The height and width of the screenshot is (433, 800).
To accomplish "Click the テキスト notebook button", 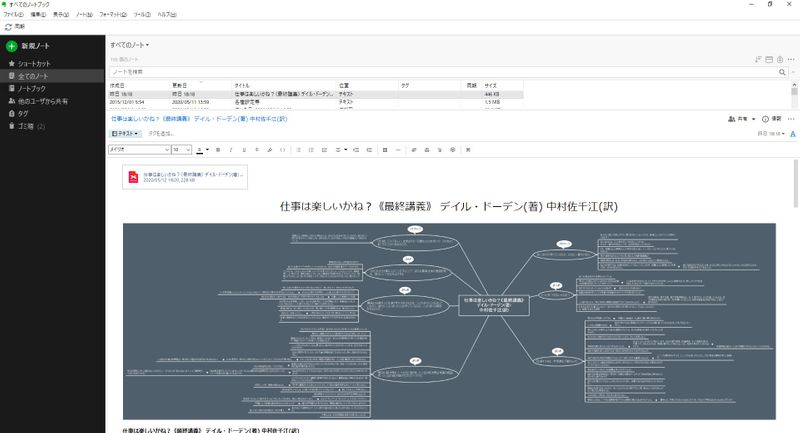I will pyautogui.click(x=126, y=132).
